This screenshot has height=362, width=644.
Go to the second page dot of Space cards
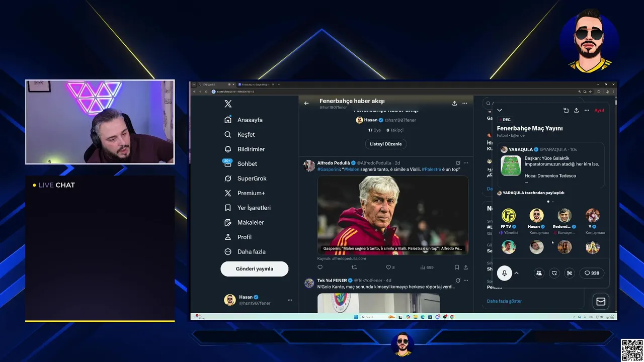point(553,202)
